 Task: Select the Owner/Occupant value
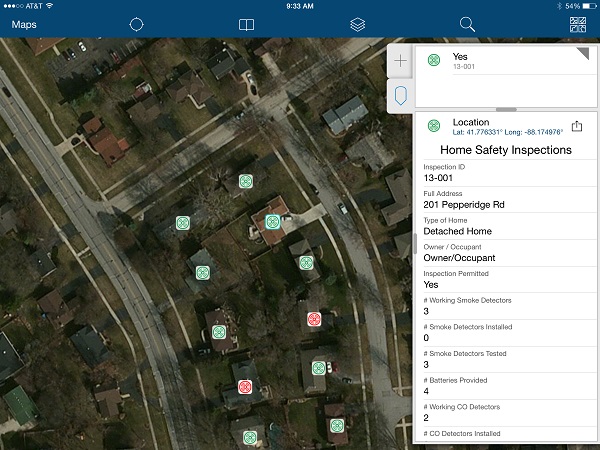pos(459,258)
